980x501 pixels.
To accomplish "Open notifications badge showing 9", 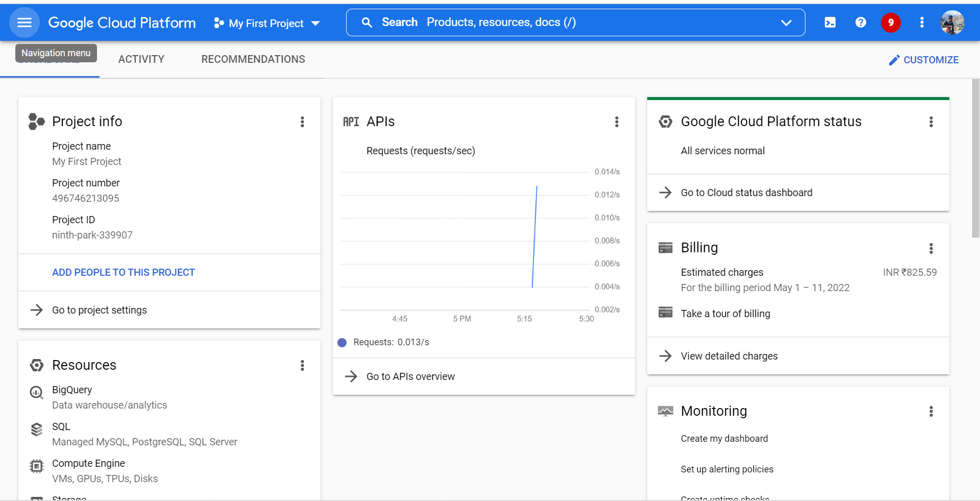I will coord(891,22).
